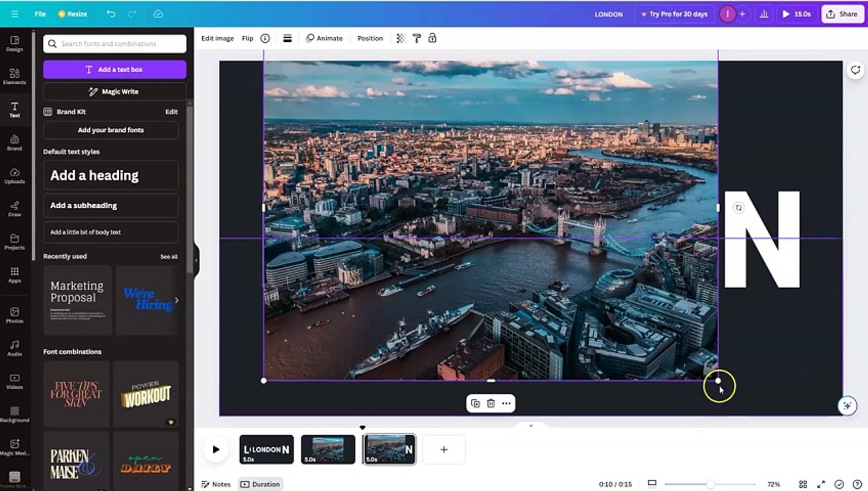
Task: Enter fullscreen presentation mode
Action: [821, 484]
